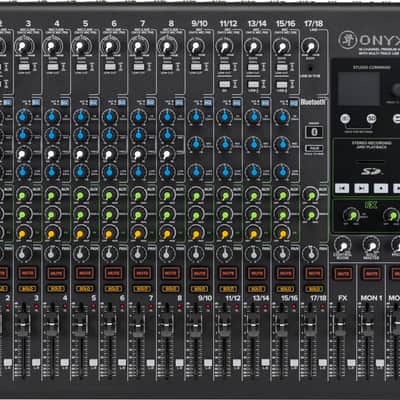Click the Mackie running man logo
Screen dimensions: 400x400
(x=348, y=40)
